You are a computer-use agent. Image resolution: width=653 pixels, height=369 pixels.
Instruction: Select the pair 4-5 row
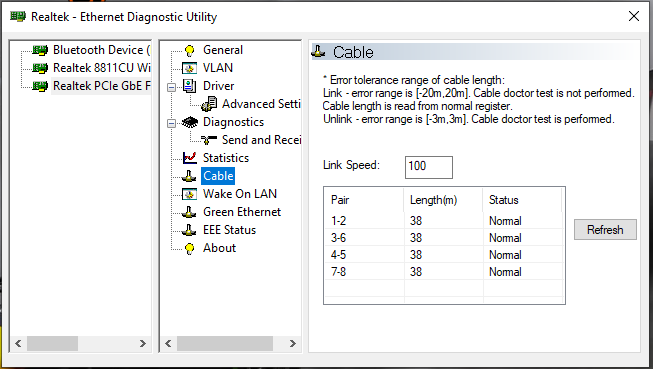tap(444, 255)
